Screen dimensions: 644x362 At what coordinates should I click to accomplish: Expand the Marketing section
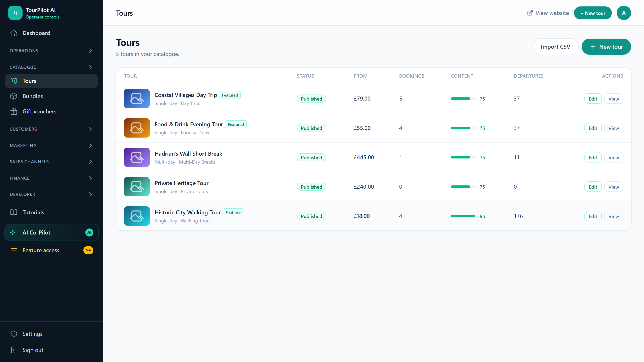52,146
